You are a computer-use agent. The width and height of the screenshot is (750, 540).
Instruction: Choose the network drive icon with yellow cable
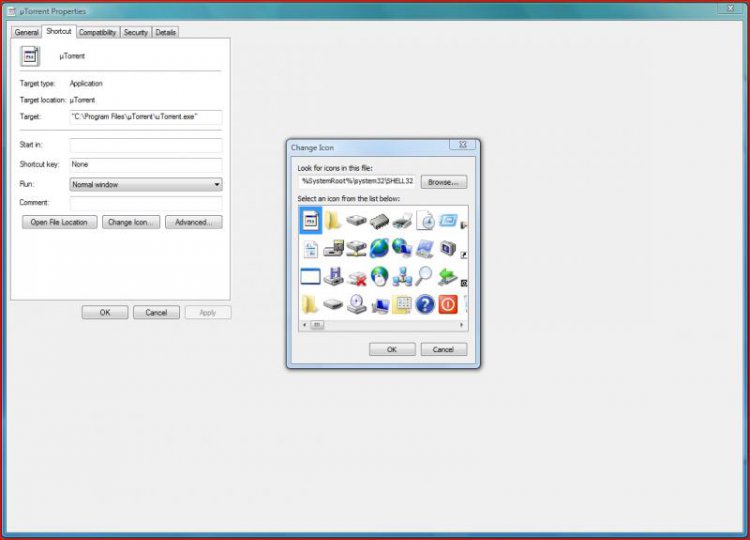tap(356, 249)
